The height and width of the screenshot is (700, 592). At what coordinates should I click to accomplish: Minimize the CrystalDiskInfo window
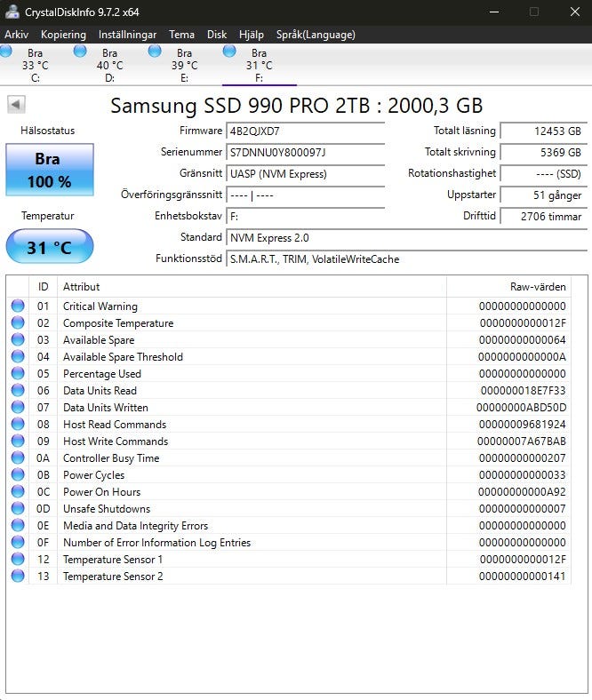493,12
